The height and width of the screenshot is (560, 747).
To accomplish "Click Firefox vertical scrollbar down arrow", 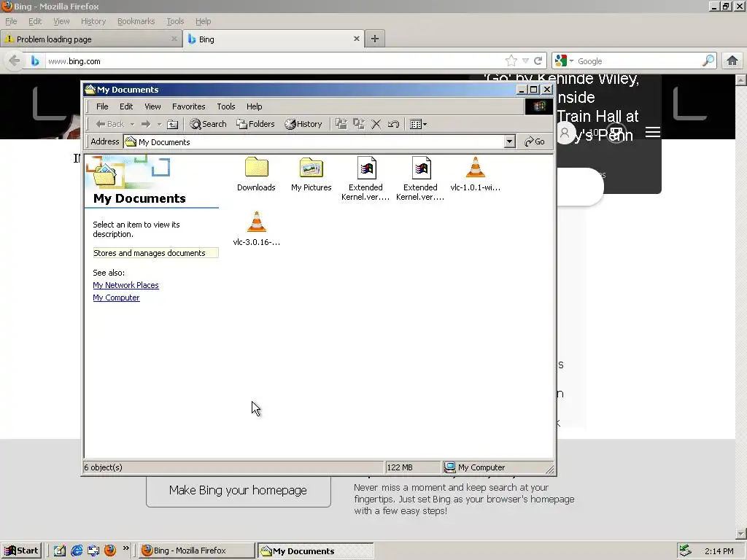I will click(x=741, y=534).
